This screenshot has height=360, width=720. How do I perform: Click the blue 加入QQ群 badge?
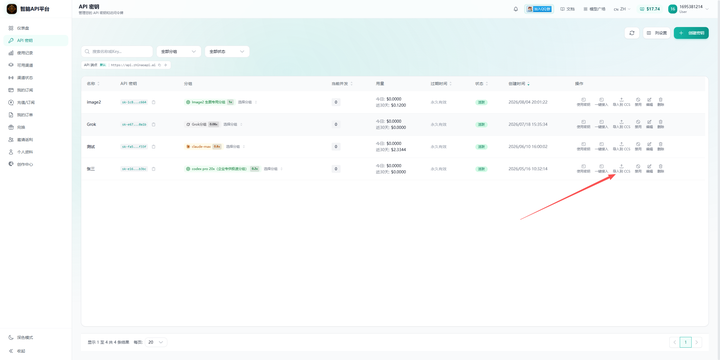click(x=539, y=9)
